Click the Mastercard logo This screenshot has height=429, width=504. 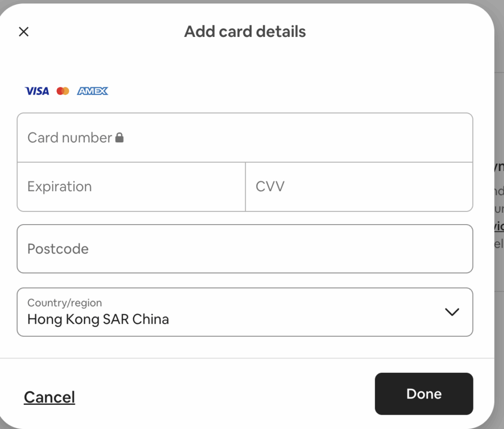click(63, 91)
